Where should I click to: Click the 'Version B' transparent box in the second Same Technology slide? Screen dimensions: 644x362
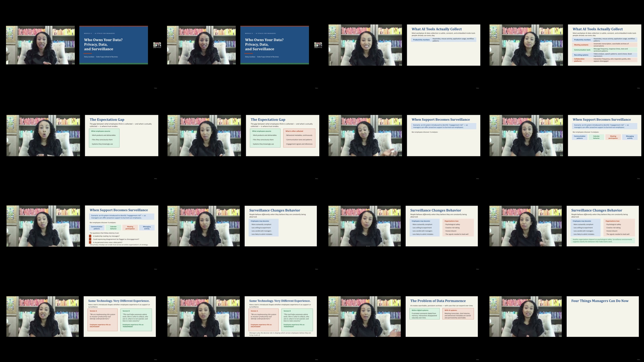click(x=297, y=320)
